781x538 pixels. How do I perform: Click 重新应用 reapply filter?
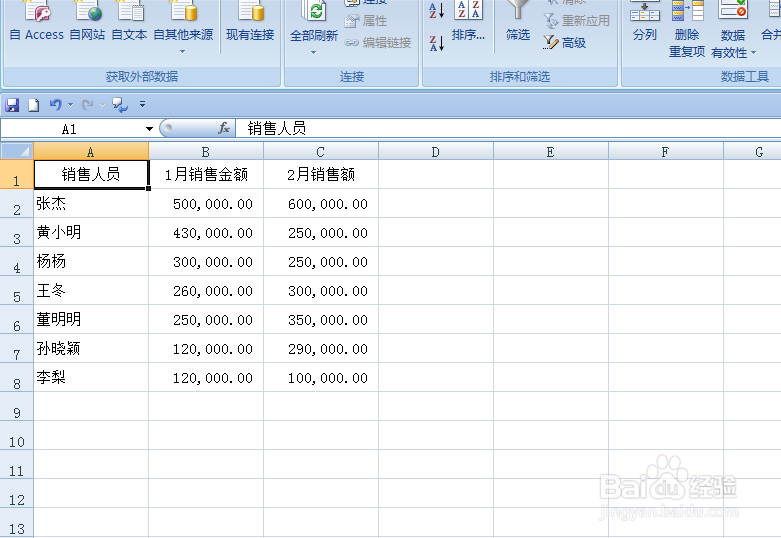[x=577, y=21]
